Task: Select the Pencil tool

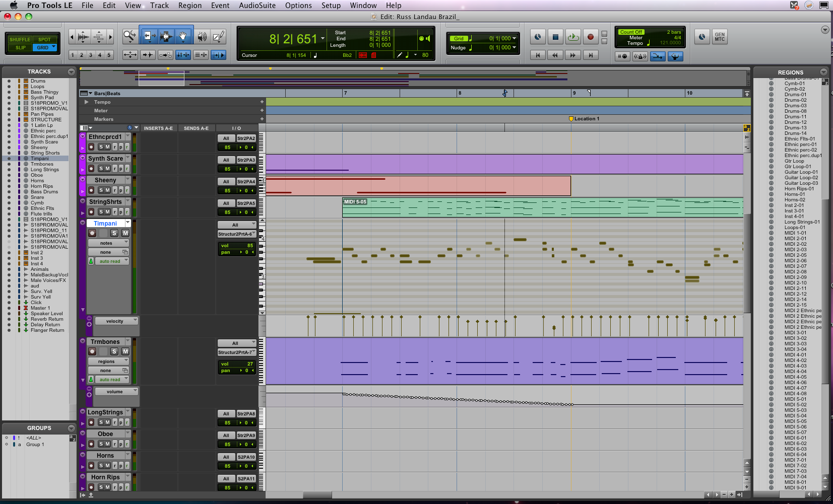Action: click(218, 36)
